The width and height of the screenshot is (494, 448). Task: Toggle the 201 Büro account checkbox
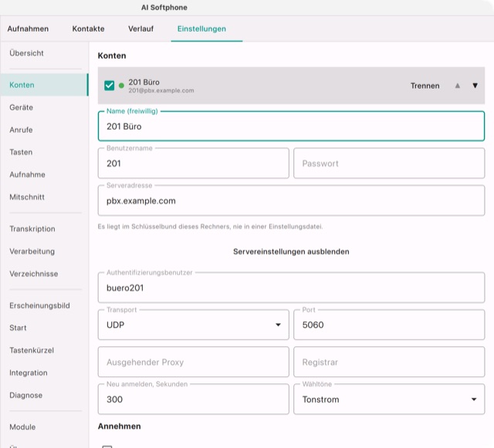109,86
